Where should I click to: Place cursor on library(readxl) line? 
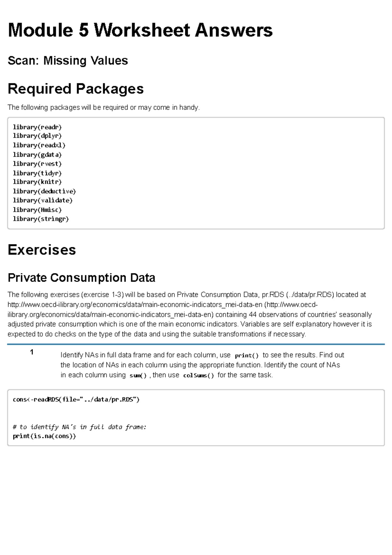coord(39,145)
